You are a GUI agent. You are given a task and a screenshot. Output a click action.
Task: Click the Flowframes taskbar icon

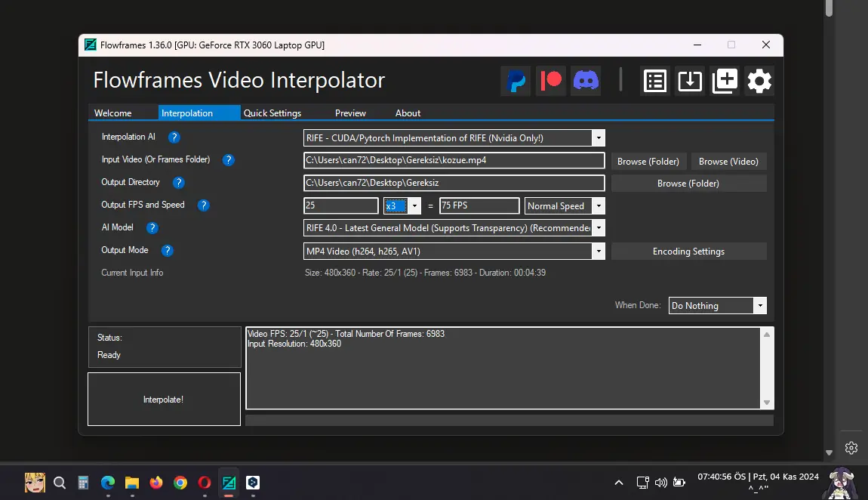pyautogui.click(x=229, y=483)
